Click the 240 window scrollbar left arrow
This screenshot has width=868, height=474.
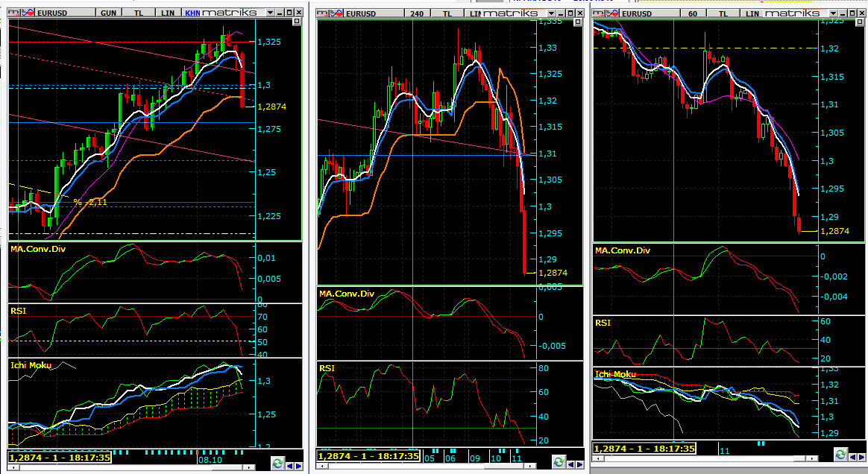[321, 467]
